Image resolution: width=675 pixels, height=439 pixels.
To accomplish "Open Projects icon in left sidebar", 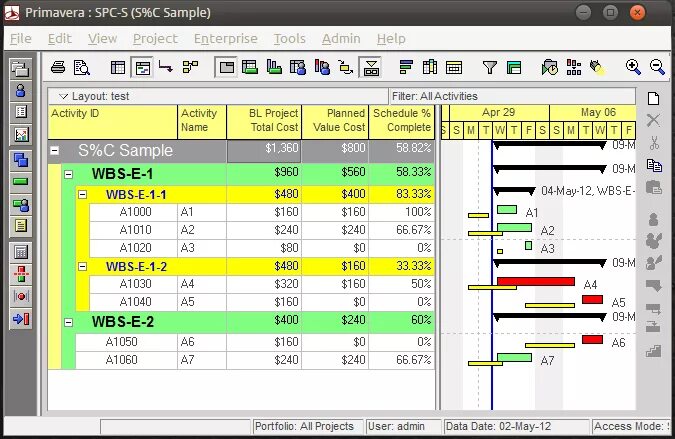I will 21,68.
